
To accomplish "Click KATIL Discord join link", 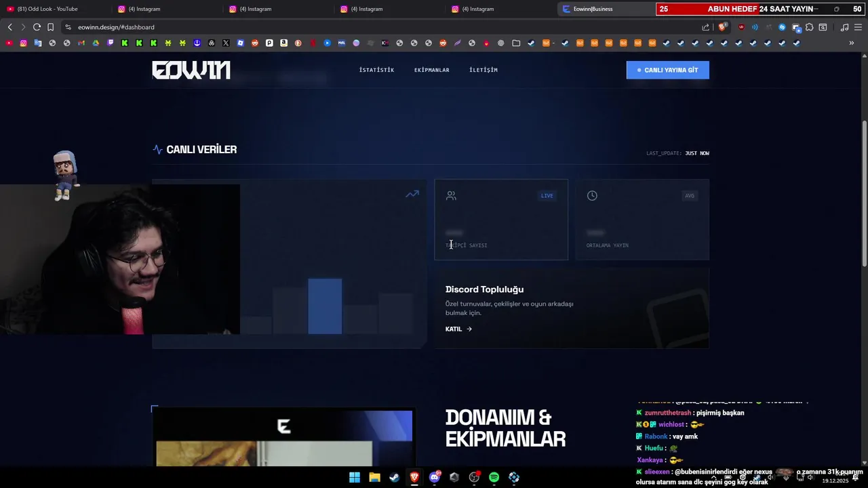I will point(458,329).
